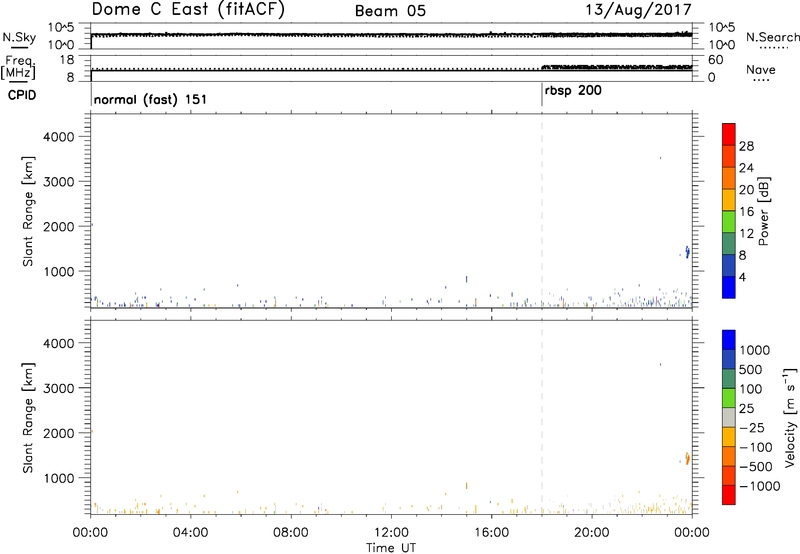
Task: Click the '60' Nave axis value
Action: click(x=715, y=60)
